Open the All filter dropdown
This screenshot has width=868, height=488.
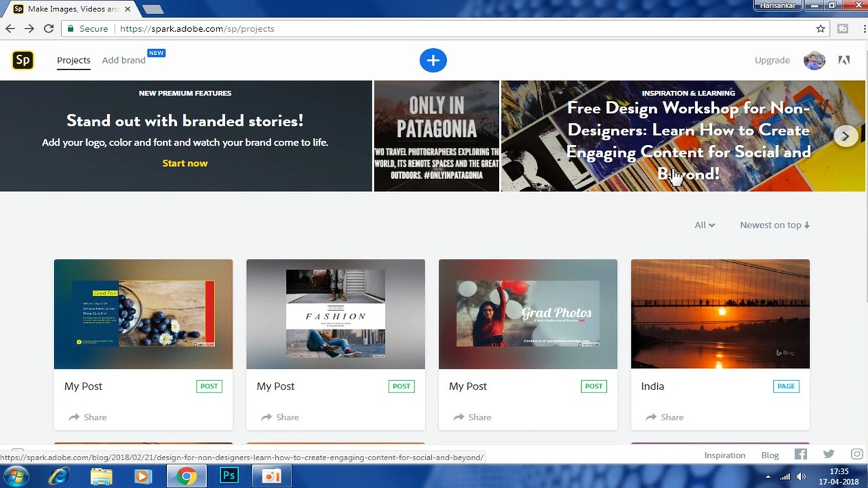[x=705, y=225]
